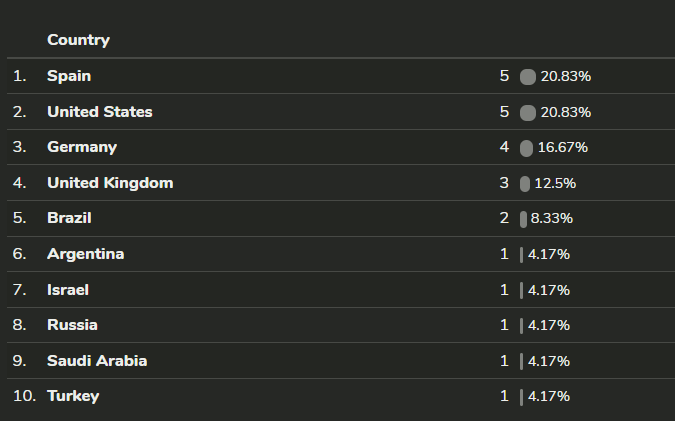Click Brazil's 8.33% percentage bar
Screen dimensions: 675x421
coord(523,219)
